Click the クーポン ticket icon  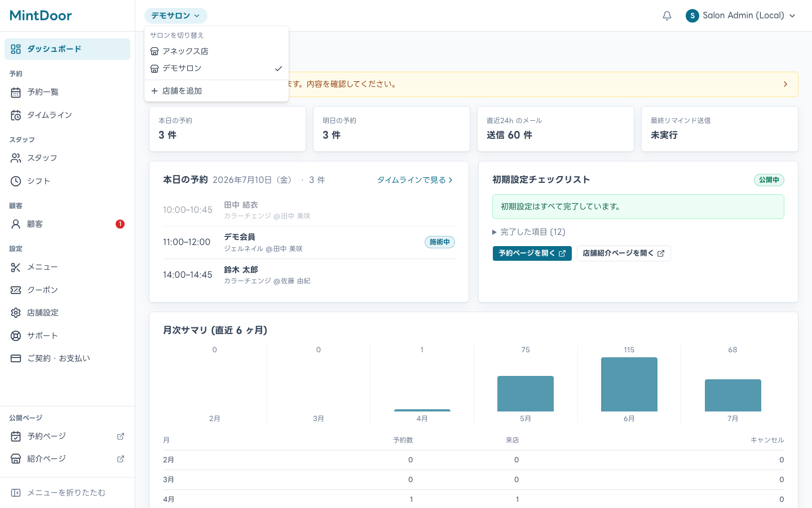tap(16, 290)
